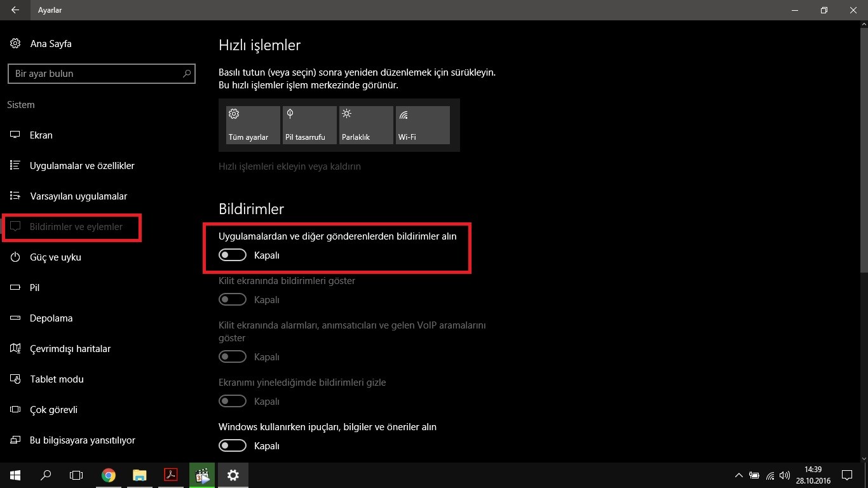
Task: Click the battery icon in system tray
Action: [x=754, y=475]
